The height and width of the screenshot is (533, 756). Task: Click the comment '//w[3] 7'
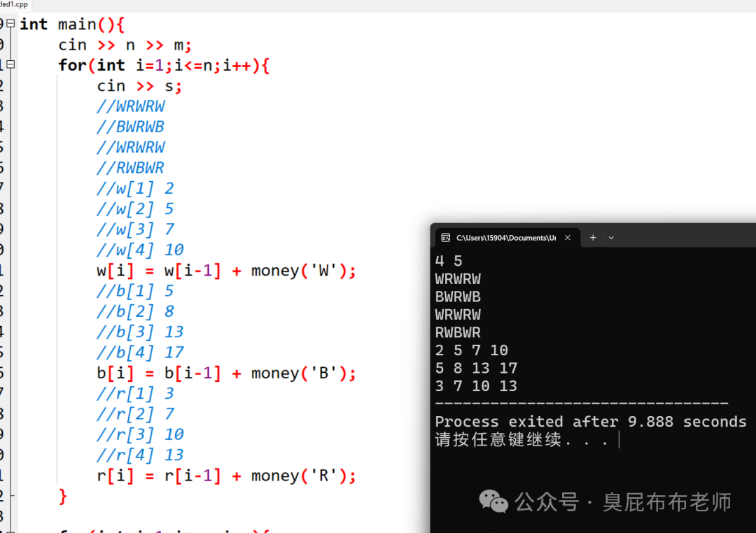pos(135,229)
